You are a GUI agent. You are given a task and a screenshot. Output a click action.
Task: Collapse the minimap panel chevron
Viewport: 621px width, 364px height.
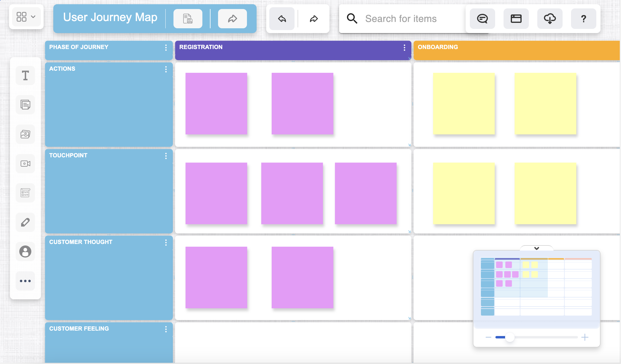point(537,248)
